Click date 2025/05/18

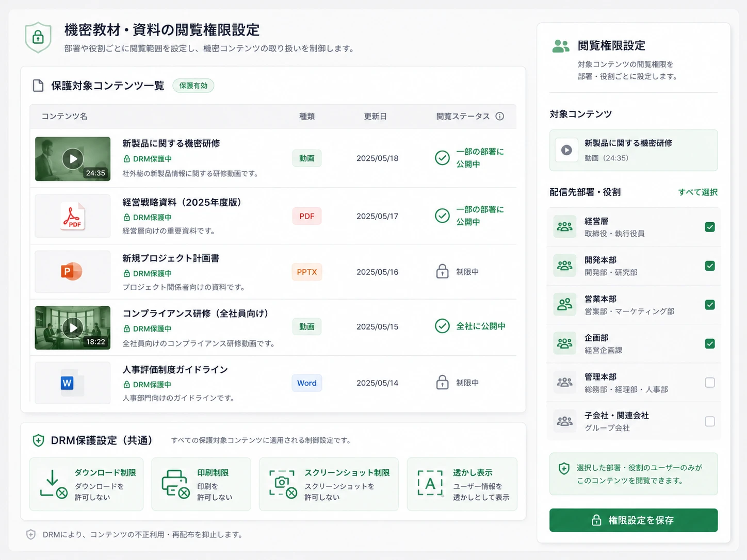pos(378,158)
